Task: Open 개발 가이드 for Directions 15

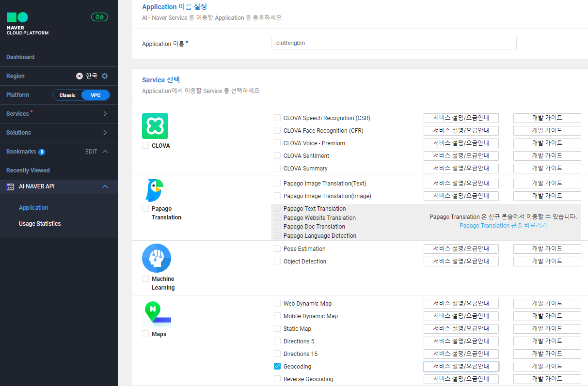Action: (x=547, y=354)
